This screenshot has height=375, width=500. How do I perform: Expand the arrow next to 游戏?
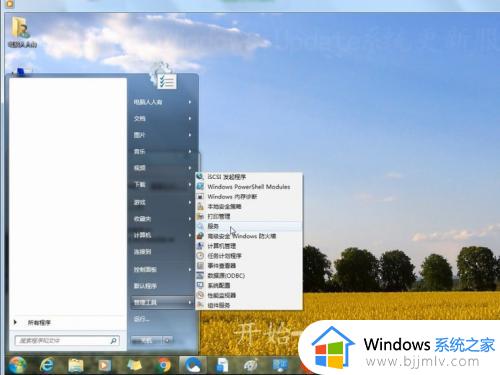[x=190, y=202]
